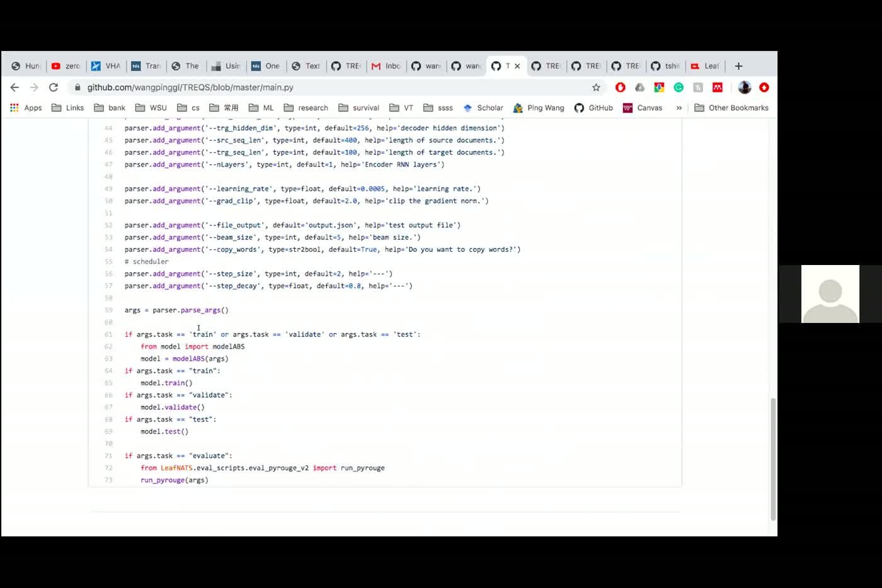Show hidden bookmarks with double chevron
Viewport: 882px width, 588px height.
coord(679,108)
